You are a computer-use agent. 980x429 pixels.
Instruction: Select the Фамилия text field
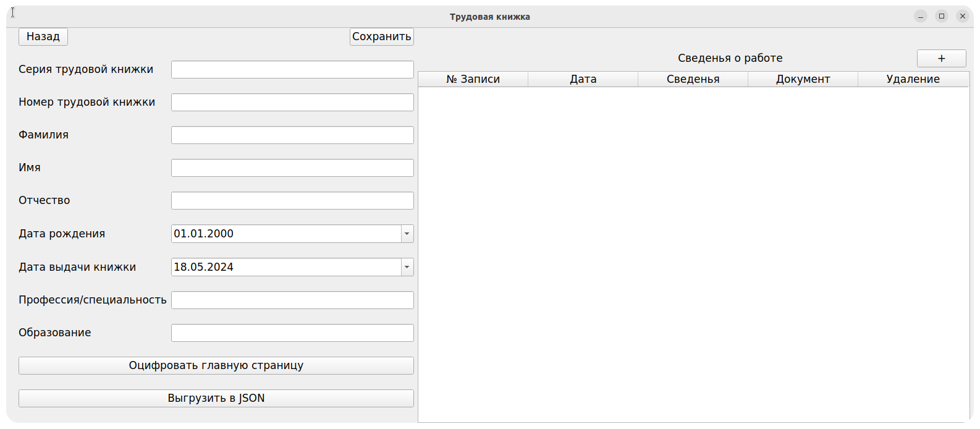[292, 135]
